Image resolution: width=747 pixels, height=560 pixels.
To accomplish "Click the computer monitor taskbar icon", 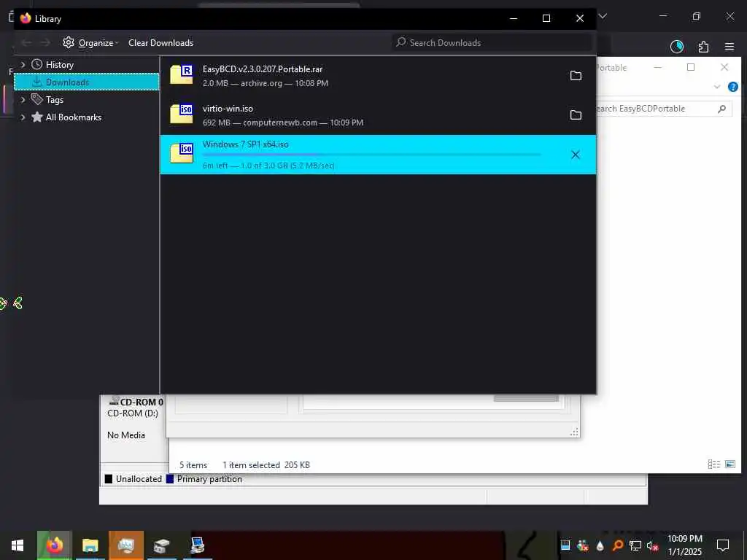I will tap(197, 545).
